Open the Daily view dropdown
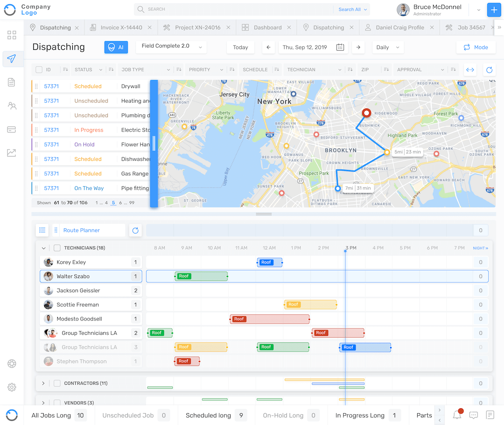 click(388, 47)
